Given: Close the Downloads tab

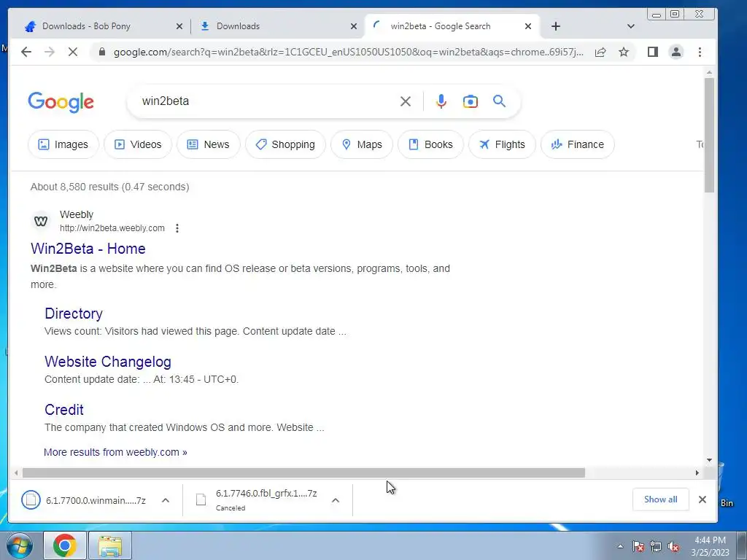Looking at the screenshot, I should coord(354,26).
